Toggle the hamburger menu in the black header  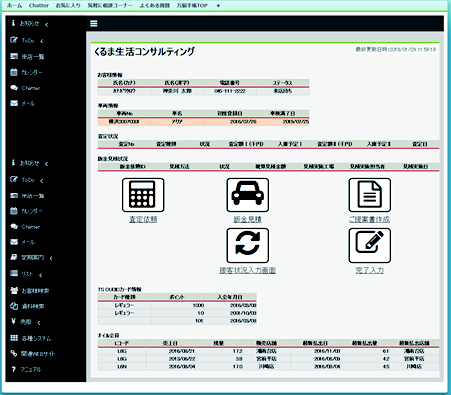tap(94, 23)
